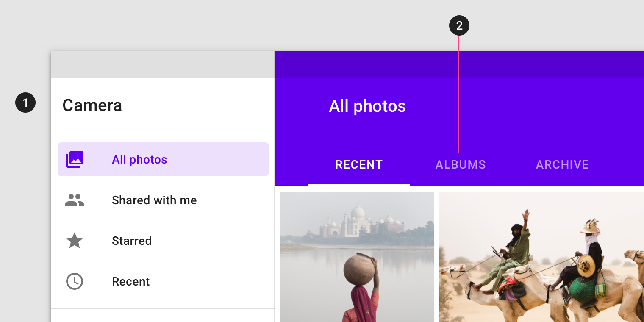Choose the Recent text label in the drawer
Image resolution: width=644 pixels, height=322 pixels.
click(130, 281)
